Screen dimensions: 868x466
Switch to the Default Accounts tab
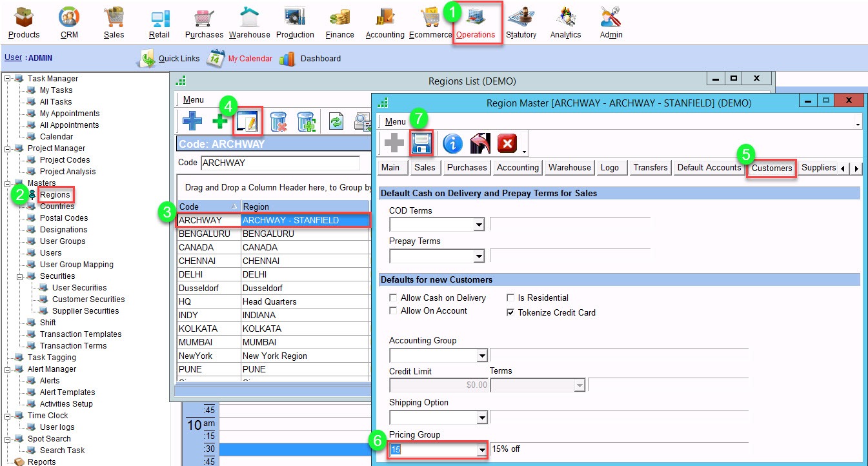(709, 168)
